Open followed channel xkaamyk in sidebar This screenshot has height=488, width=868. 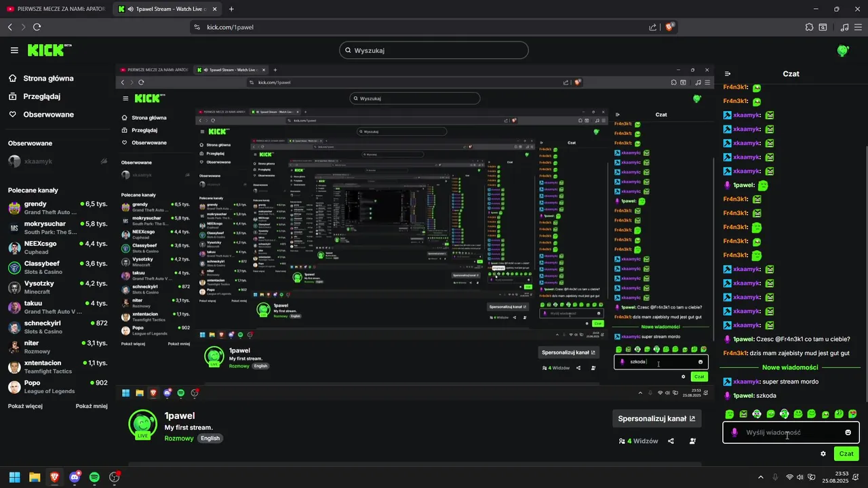click(58, 161)
